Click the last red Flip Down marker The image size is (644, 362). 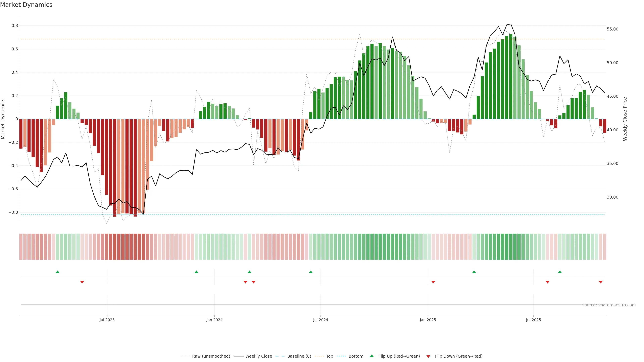(601, 282)
